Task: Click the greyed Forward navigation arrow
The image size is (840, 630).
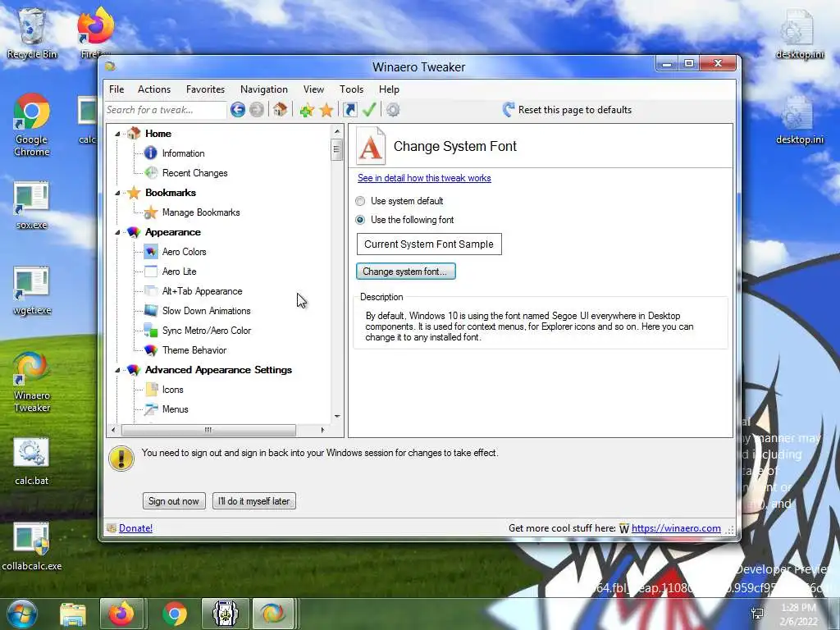Action: pos(257,110)
